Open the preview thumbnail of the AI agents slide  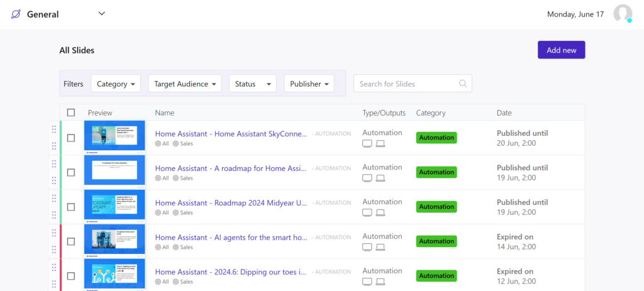[x=114, y=241]
